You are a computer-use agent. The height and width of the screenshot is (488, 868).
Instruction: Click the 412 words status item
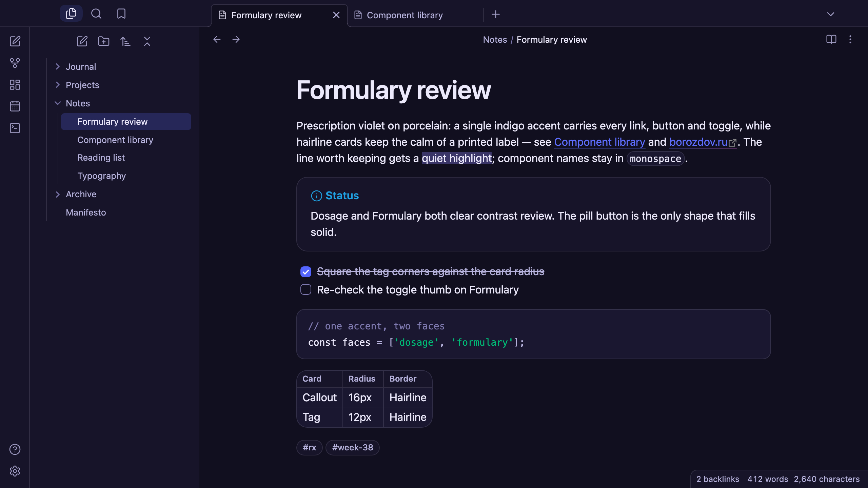tap(768, 479)
